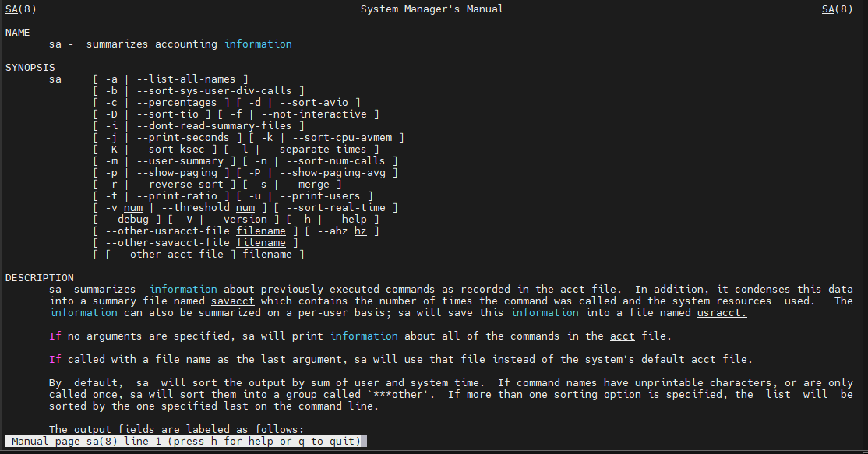Image resolution: width=868 pixels, height=454 pixels.
Task: Click the 'System Manager's Manual' title
Action: tap(432, 9)
